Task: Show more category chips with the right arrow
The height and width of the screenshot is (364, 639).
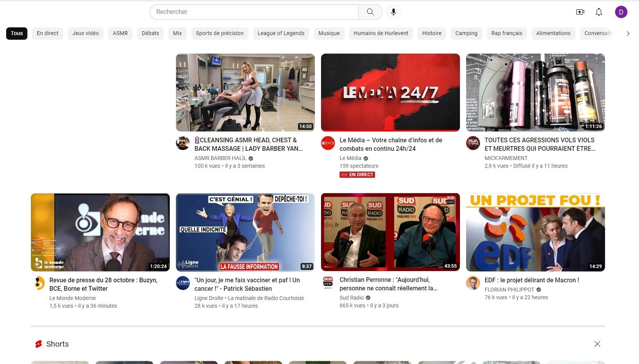Action: point(628,34)
